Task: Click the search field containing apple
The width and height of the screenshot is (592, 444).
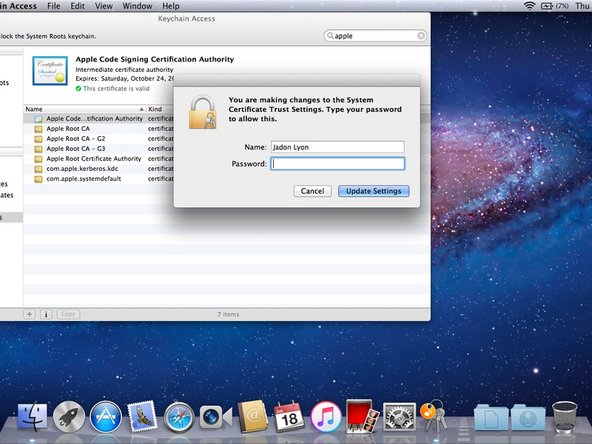Action: coord(375,36)
